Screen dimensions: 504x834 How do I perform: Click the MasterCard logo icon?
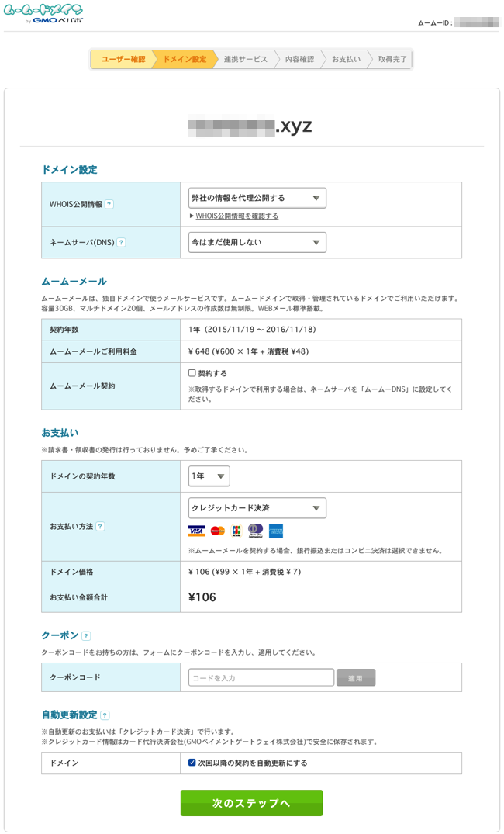pos(217,531)
